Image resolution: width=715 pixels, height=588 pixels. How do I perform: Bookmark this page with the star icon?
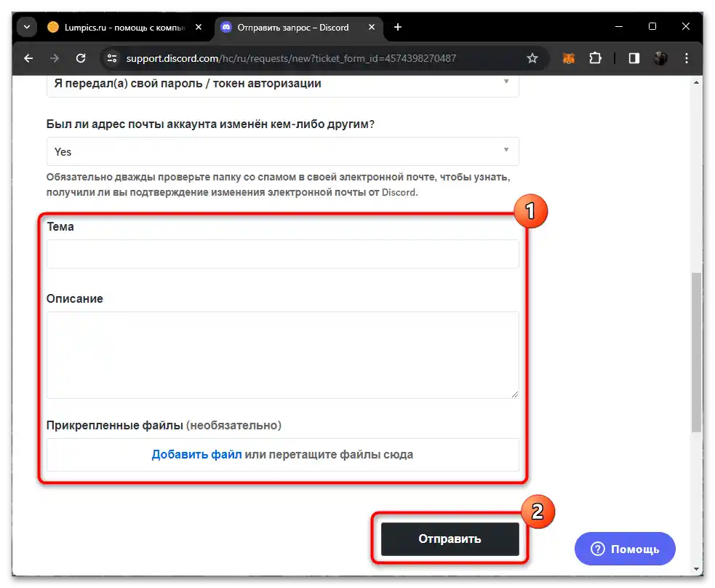532,58
